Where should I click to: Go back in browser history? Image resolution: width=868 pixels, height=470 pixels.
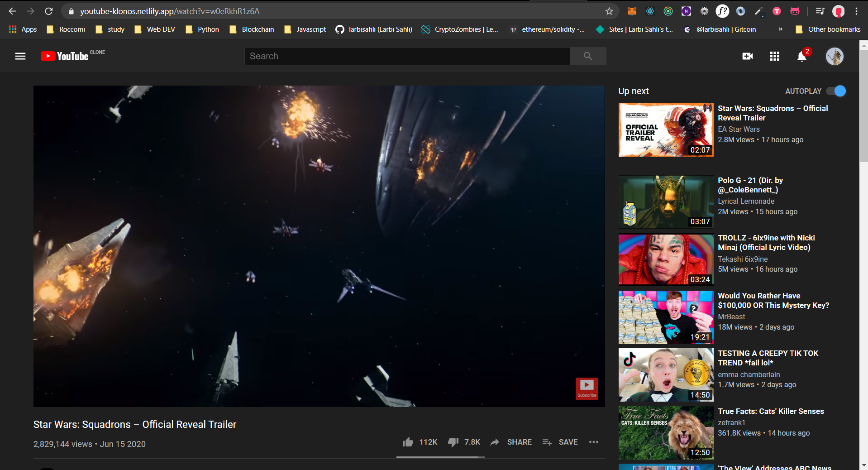[12, 11]
